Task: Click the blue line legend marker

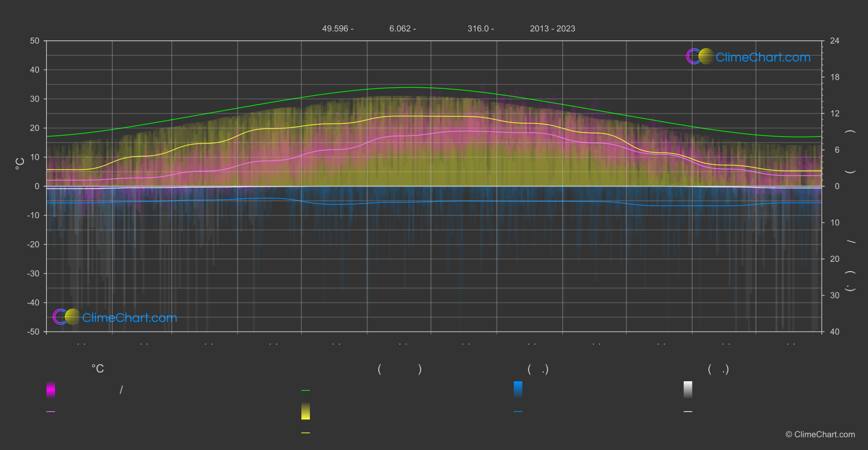Action: tap(518, 412)
